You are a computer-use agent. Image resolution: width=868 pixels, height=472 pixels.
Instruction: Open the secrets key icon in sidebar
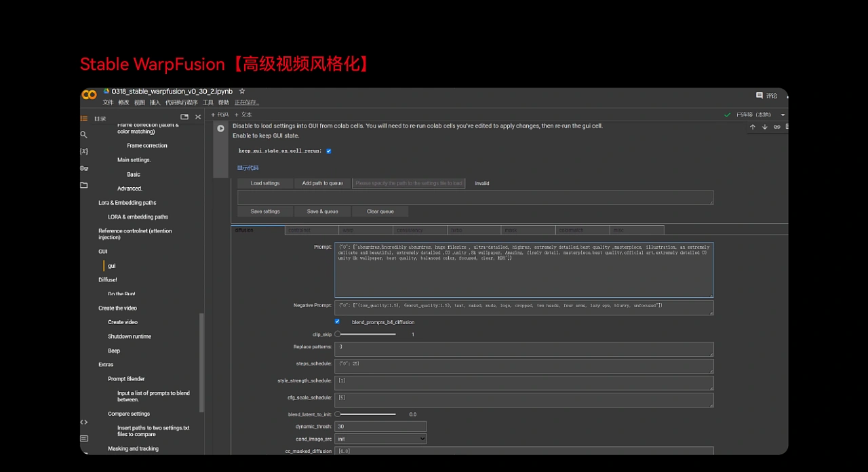pos(84,168)
